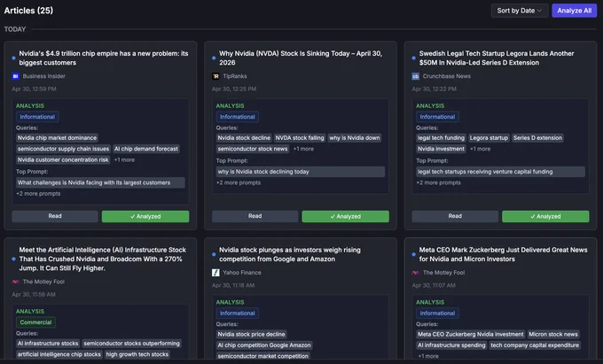Viewport: 603px width, 364px height.
Task: Select the Micron stock news query chip
Action: [x=553, y=335]
